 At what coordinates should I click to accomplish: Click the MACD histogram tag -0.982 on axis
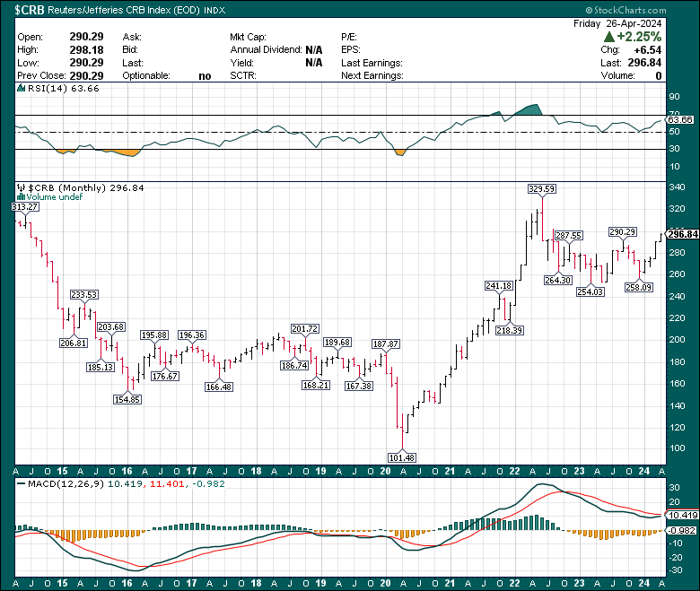[x=682, y=530]
